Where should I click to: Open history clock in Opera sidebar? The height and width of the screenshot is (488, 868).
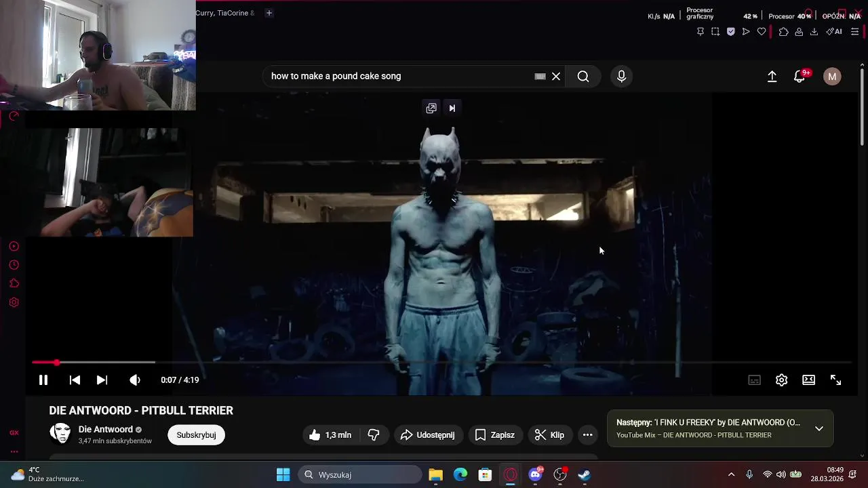14,265
